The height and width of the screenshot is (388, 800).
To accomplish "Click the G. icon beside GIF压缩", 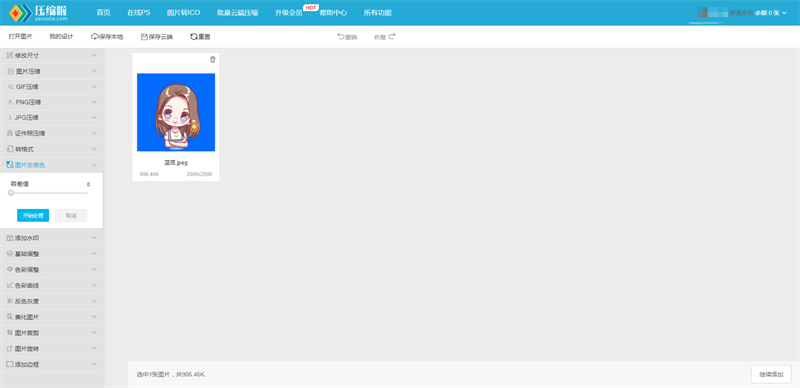I will click(10, 87).
